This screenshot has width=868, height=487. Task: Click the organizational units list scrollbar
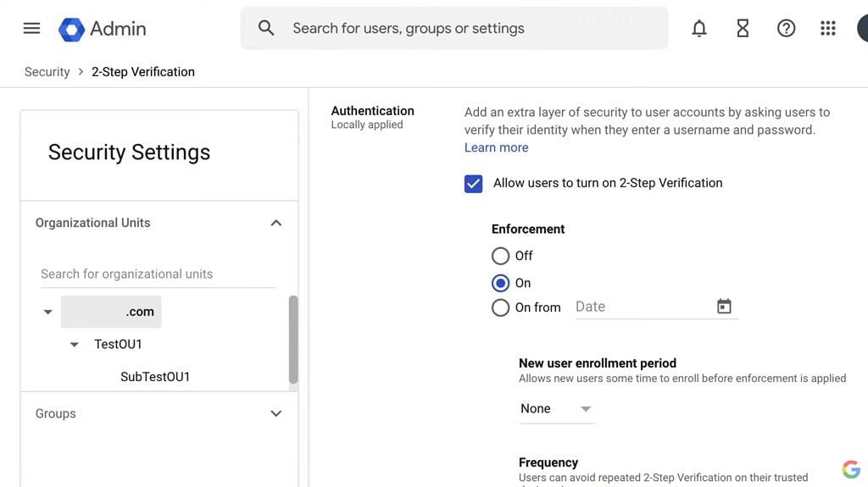pos(293,340)
